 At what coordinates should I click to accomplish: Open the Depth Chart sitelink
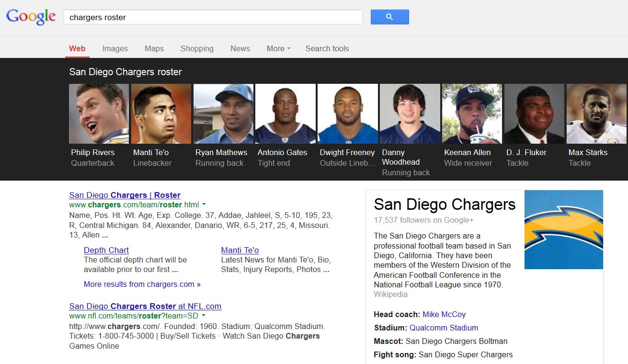[106, 250]
